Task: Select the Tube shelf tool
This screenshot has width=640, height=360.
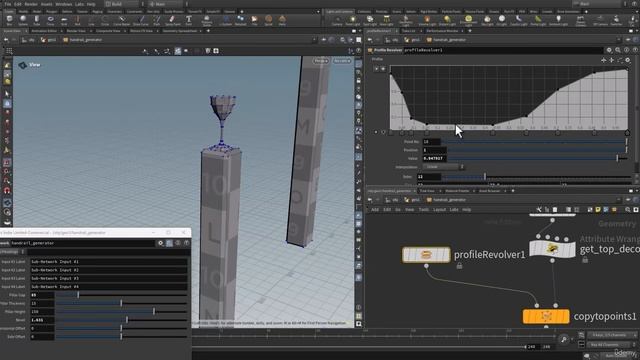Action: point(37,20)
